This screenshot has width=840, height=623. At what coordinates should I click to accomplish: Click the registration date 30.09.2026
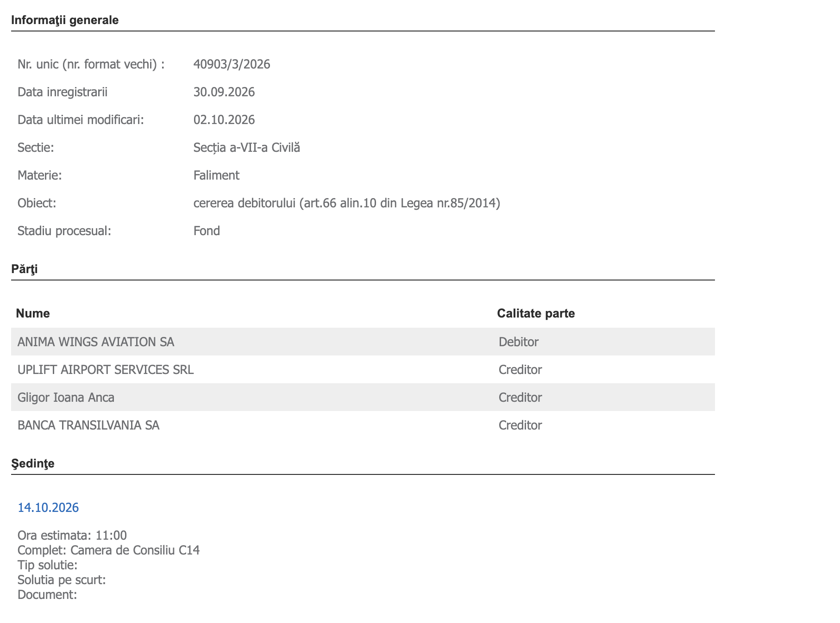224,92
